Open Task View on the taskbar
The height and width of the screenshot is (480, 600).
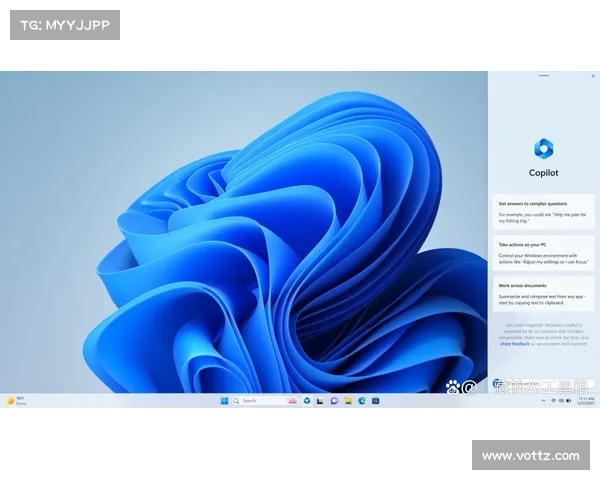coord(320,401)
